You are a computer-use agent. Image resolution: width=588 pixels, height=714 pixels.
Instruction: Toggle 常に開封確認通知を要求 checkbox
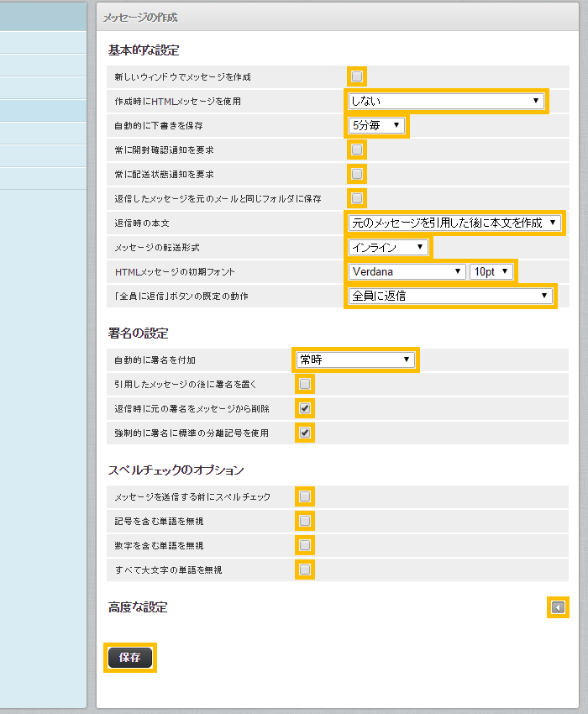point(357,150)
